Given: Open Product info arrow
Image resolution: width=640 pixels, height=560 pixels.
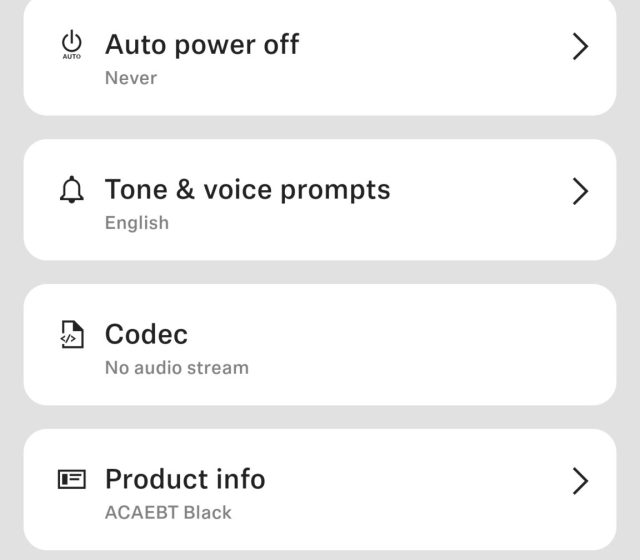Looking at the screenshot, I should click(580, 481).
